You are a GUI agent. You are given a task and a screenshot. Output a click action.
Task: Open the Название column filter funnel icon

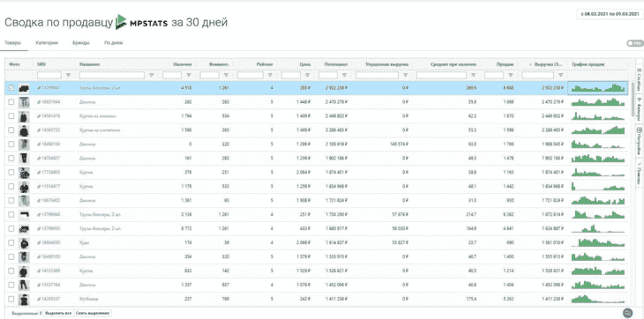[152, 76]
